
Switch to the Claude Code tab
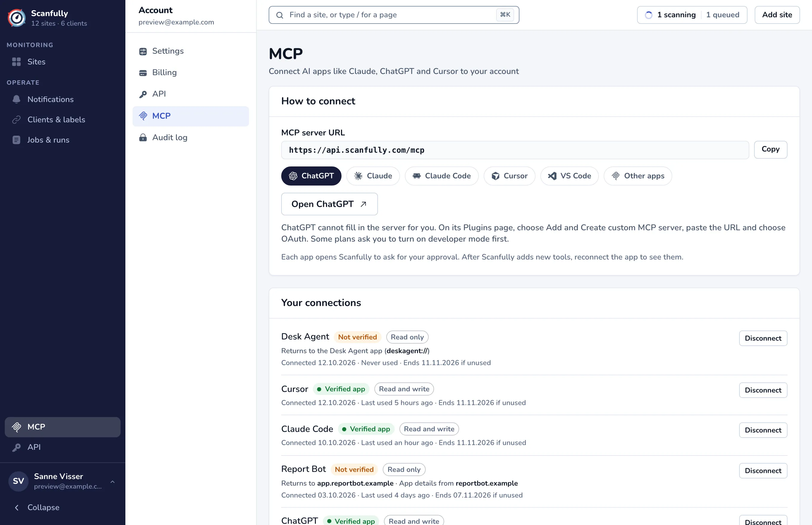pos(442,176)
